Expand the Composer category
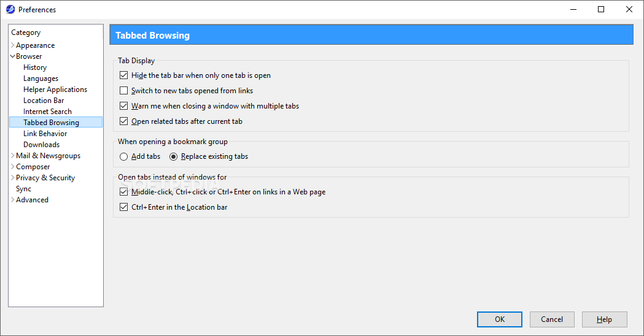Image resolution: width=644 pixels, height=336 pixels. [x=13, y=167]
